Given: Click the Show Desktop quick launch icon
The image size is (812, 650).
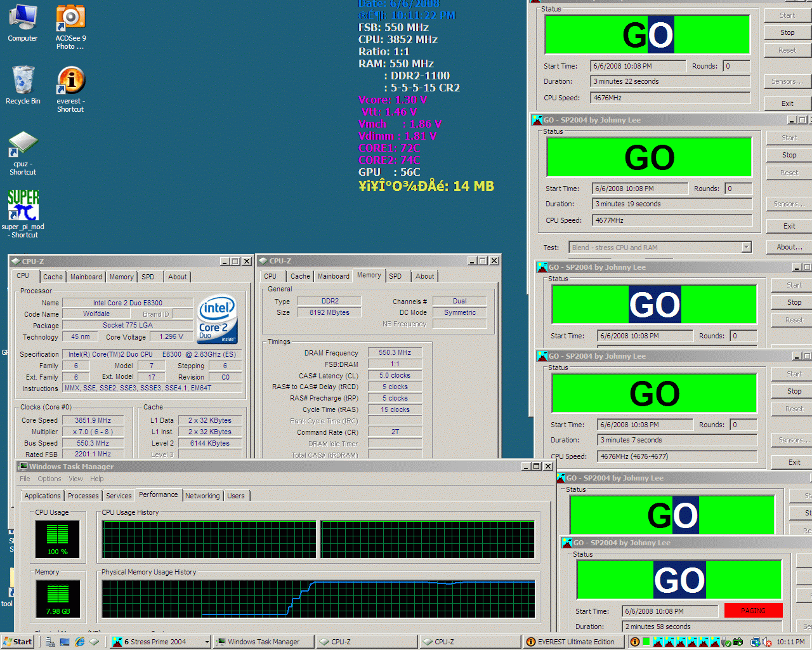Looking at the screenshot, I should click(65, 642).
